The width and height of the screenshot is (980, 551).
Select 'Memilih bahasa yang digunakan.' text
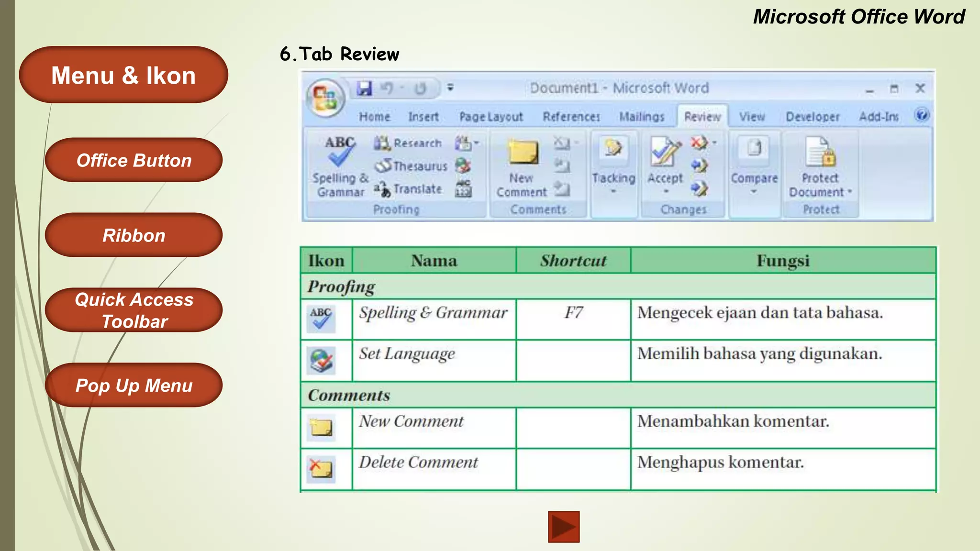click(759, 354)
